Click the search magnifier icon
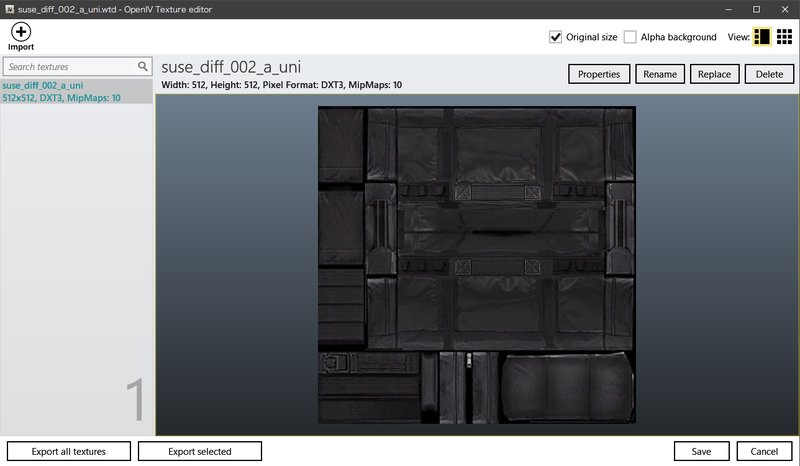The image size is (800, 466). point(142,66)
